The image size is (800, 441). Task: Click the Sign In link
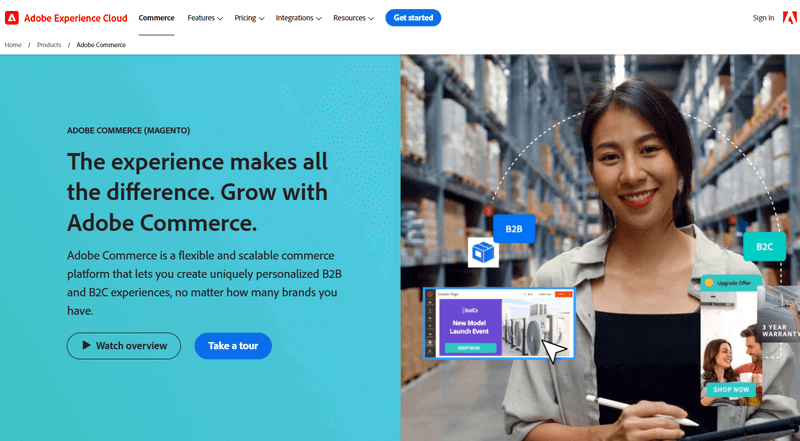pyautogui.click(x=763, y=18)
